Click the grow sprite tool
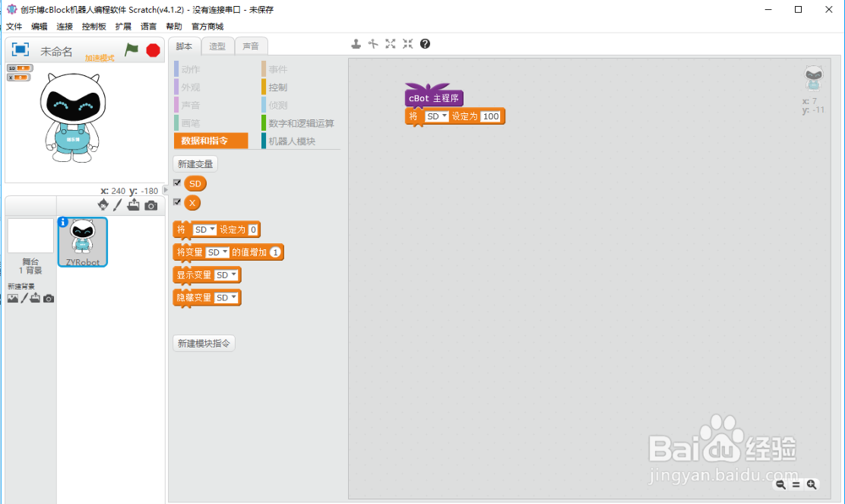 [390, 43]
